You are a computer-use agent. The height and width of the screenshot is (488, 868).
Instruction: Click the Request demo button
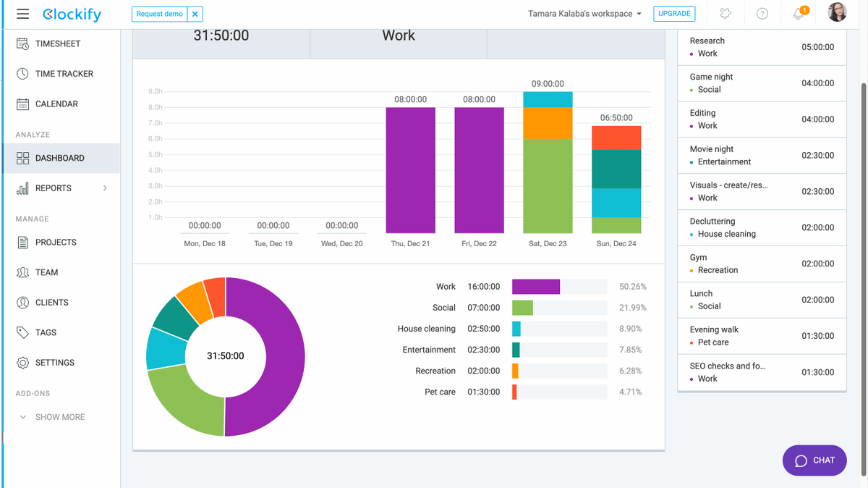(160, 14)
